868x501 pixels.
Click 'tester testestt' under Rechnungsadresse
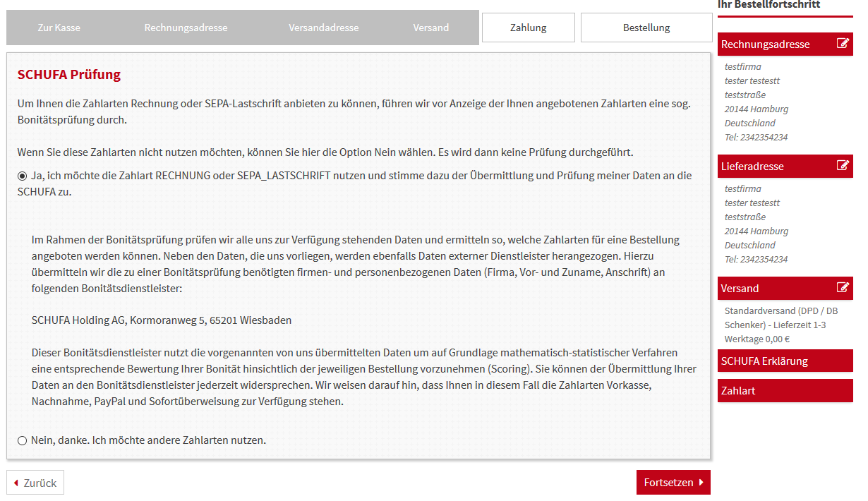pos(752,80)
